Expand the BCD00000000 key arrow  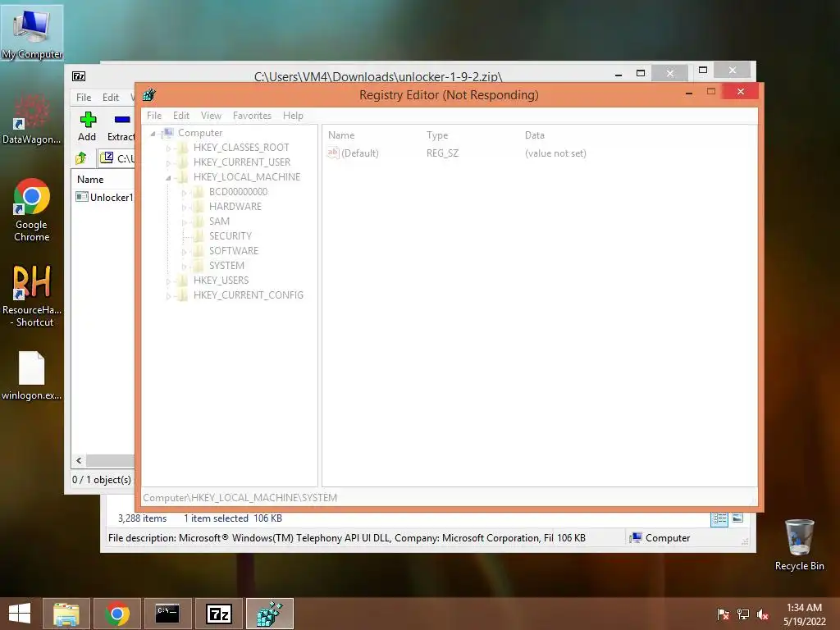[184, 192]
